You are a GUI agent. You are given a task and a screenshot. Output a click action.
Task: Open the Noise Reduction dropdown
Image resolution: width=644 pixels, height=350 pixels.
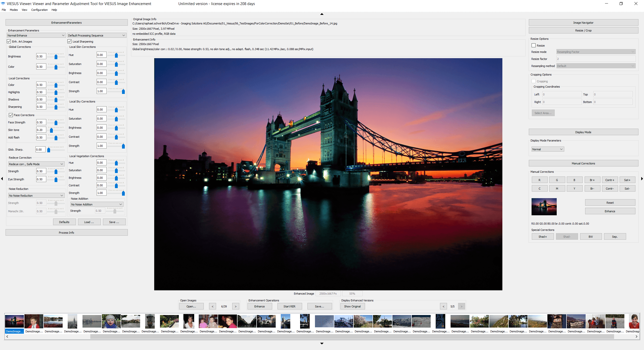click(36, 195)
